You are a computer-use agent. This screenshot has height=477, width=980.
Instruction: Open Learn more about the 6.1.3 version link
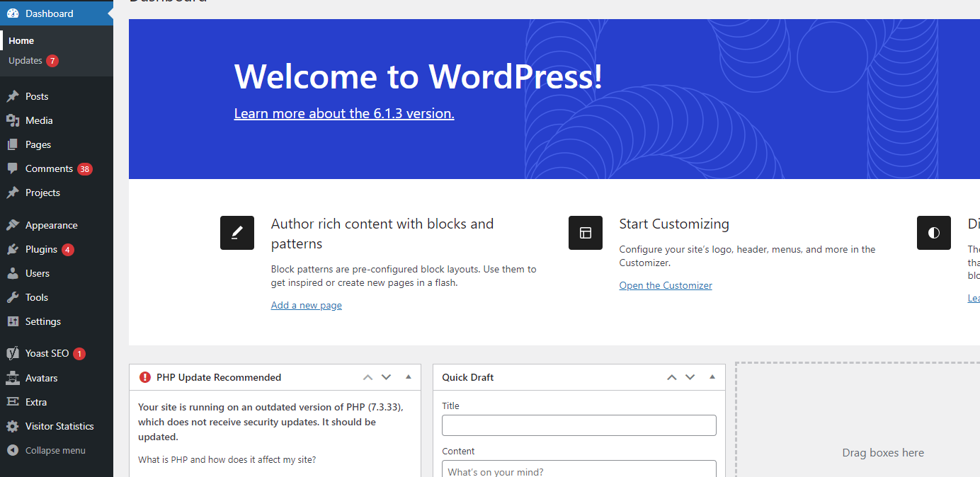(344, 113)
